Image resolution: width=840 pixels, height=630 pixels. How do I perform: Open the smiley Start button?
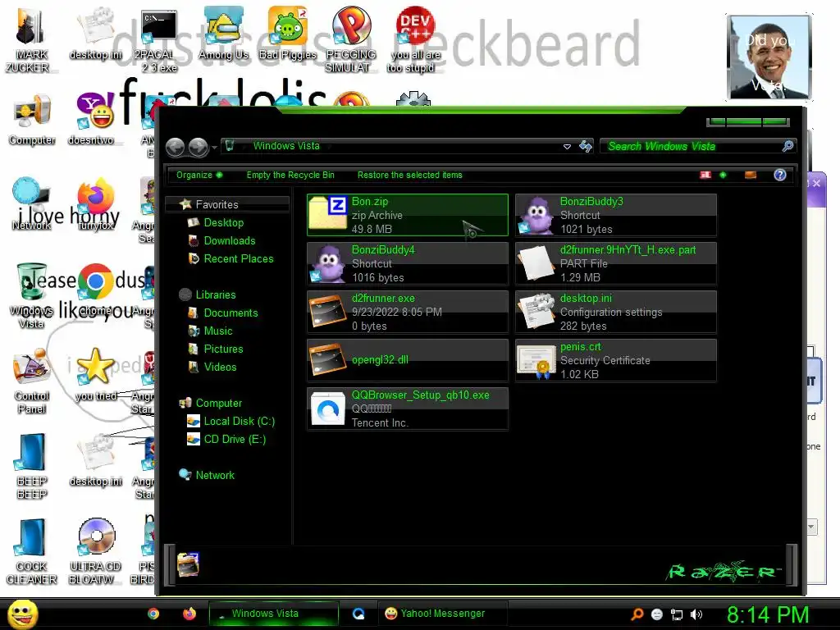tap(22, 614)
